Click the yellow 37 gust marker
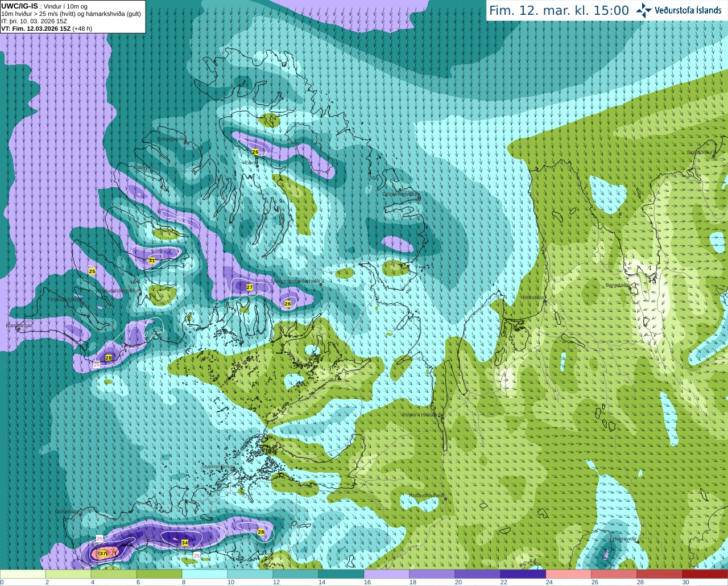The image size is (728, 586). pos(103,553)
